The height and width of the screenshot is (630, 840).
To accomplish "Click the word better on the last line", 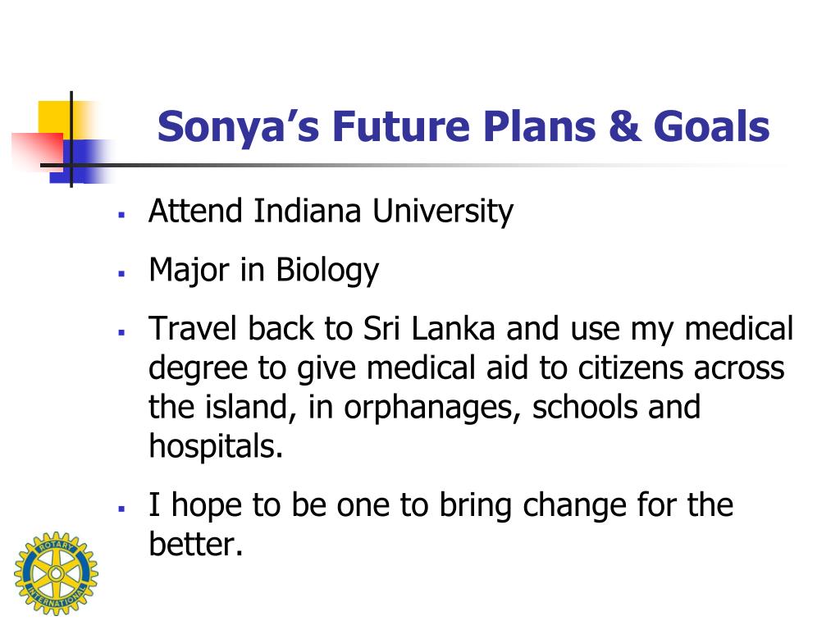I will pos(196,545).
